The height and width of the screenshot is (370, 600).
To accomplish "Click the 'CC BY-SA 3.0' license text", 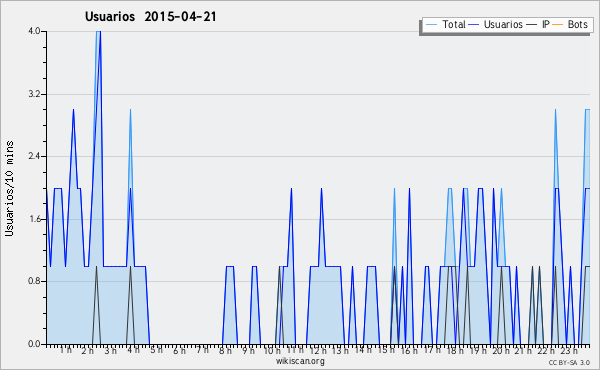I will point(569,362).
